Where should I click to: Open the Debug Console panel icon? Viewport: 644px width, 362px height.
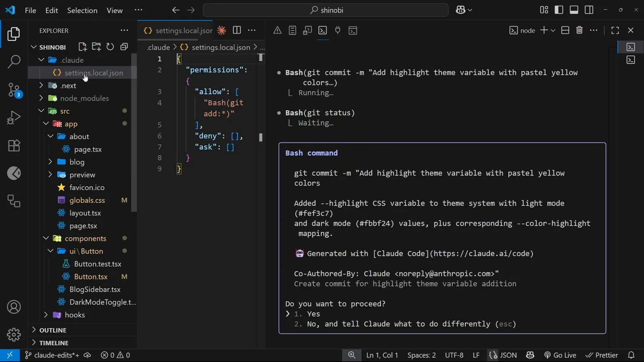click(x=308, y=30)
